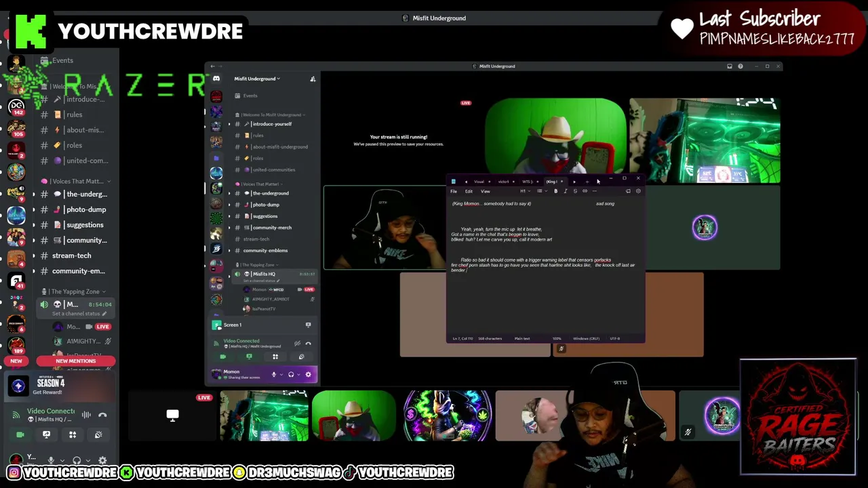Disconnect from voice in small Discord window

click(x=308, y=344)
